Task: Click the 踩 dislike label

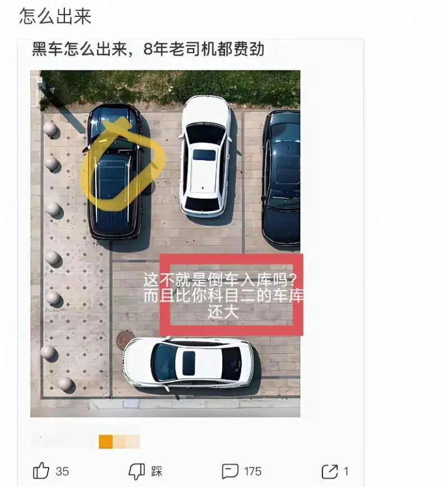Action: 157,471
